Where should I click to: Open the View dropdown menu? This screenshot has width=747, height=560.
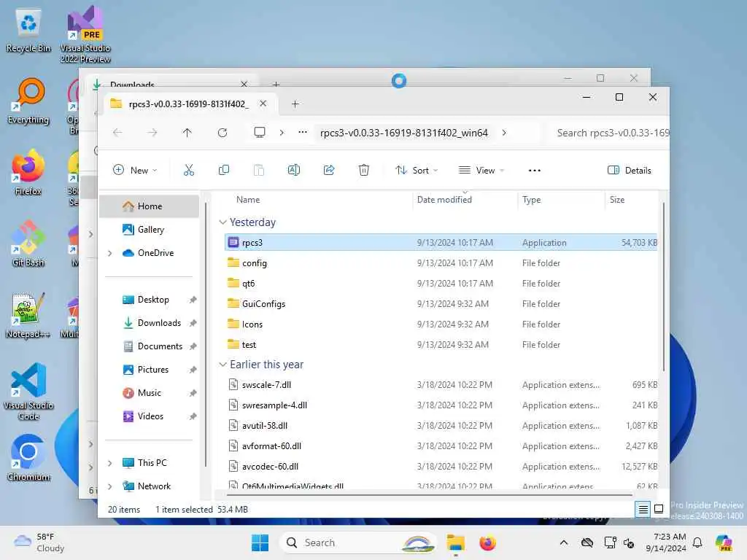(481, 171)
